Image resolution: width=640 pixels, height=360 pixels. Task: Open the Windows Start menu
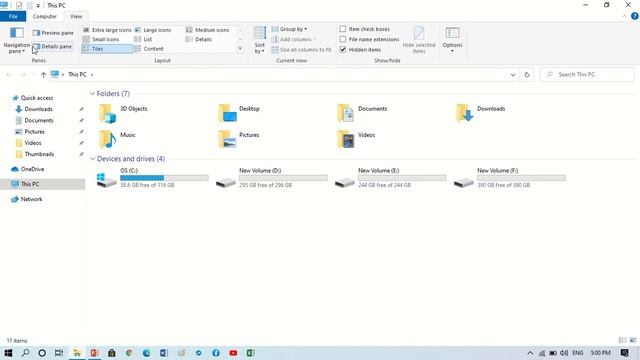8,353
